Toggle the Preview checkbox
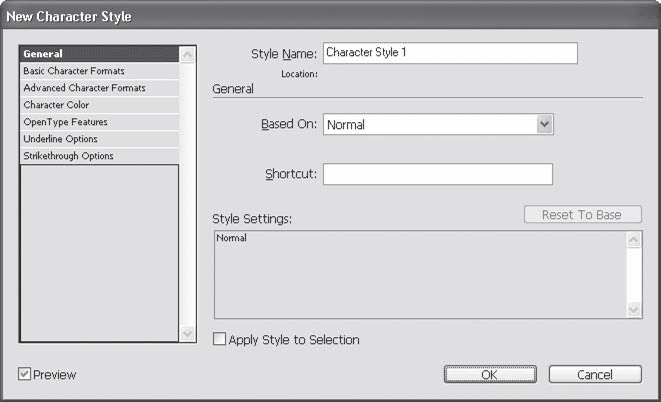This screenshot has width=661, height=402. tap(25, 375)
